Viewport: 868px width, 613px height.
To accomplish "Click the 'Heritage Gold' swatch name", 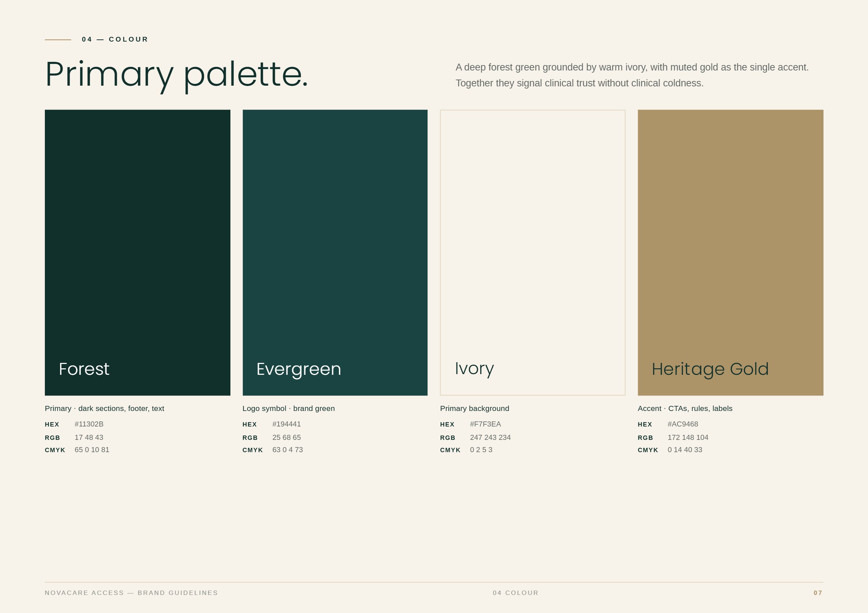I will 710,370.
